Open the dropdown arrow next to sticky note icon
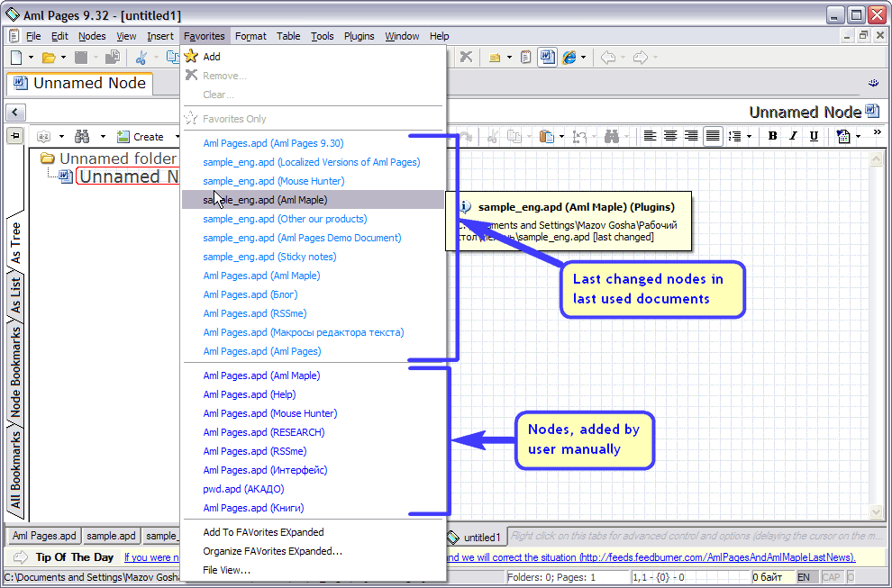This screenshot has width=892, height=588. tap(509, 58)
